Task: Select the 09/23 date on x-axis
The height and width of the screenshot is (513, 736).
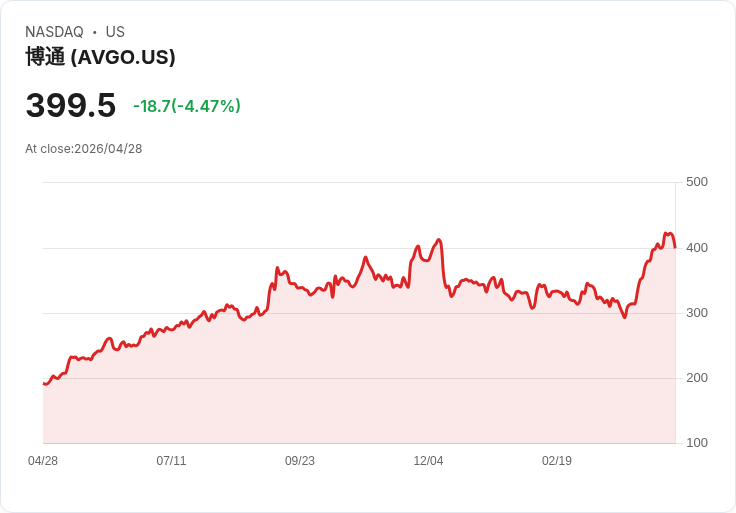Action: tap(300, 461)
